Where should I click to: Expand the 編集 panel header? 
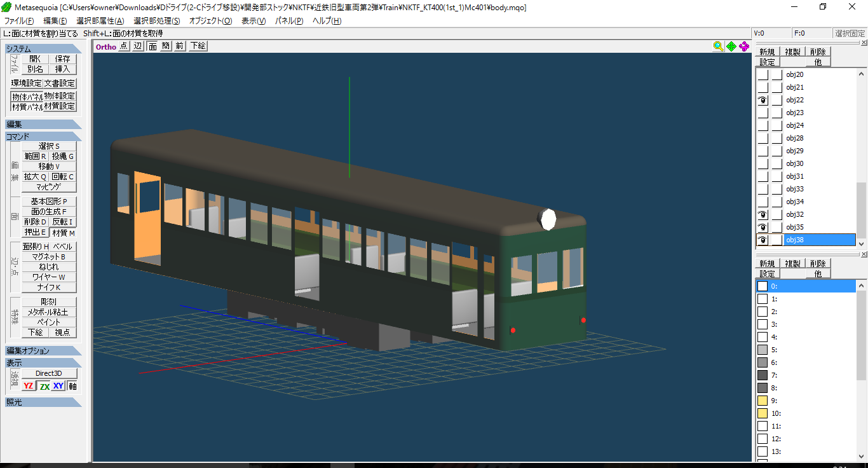44,125
